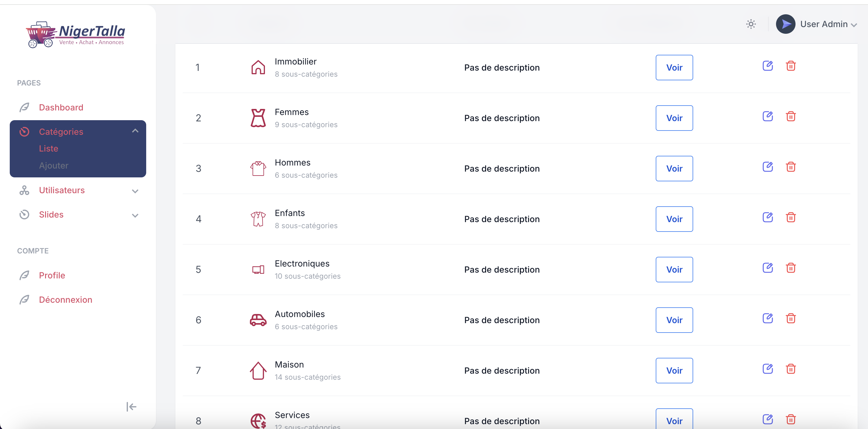Click the Immobilier house icon
This screenshot has height=429, width=868.
coord(258,67)
